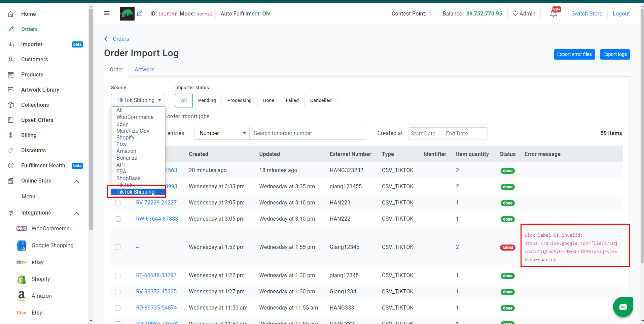The height and width of the screenshot is (324, 644).
Task: Collapse the Integrations section chevron
Action: (x=76, y=213)
